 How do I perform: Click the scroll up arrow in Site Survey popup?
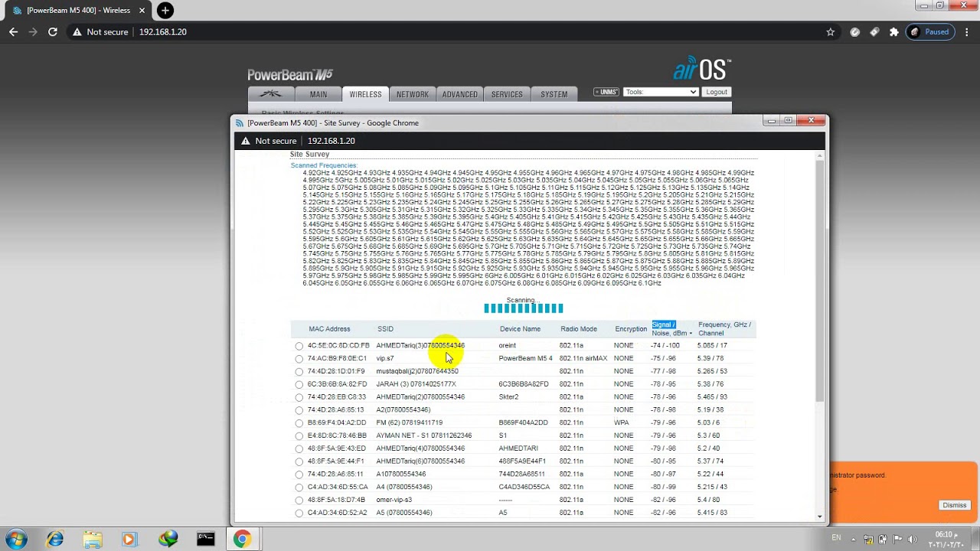820,156
